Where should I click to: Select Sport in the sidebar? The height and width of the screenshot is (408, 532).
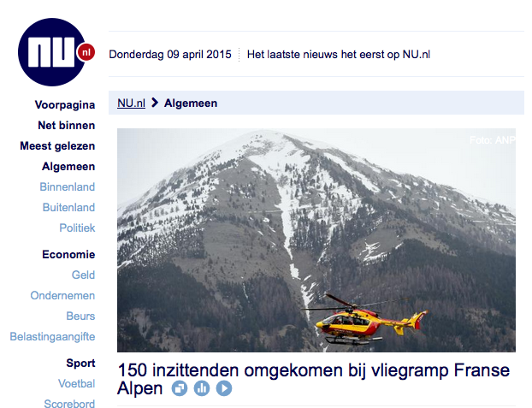80,364
